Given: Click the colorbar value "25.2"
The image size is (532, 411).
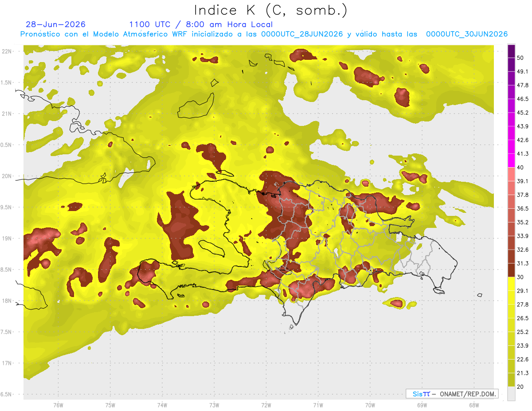Looking at the screenshot, I should point(523,332).
